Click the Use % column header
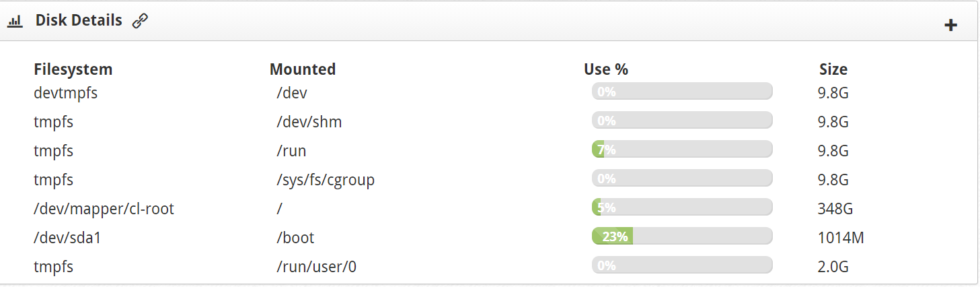Image resolution: width=980 pixels, height=287 pixels. [x=606, y=69]
